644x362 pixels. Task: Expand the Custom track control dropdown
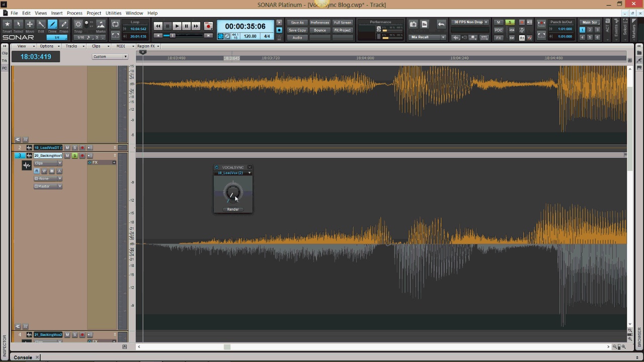pyautogui.click(x=110, y=57)
